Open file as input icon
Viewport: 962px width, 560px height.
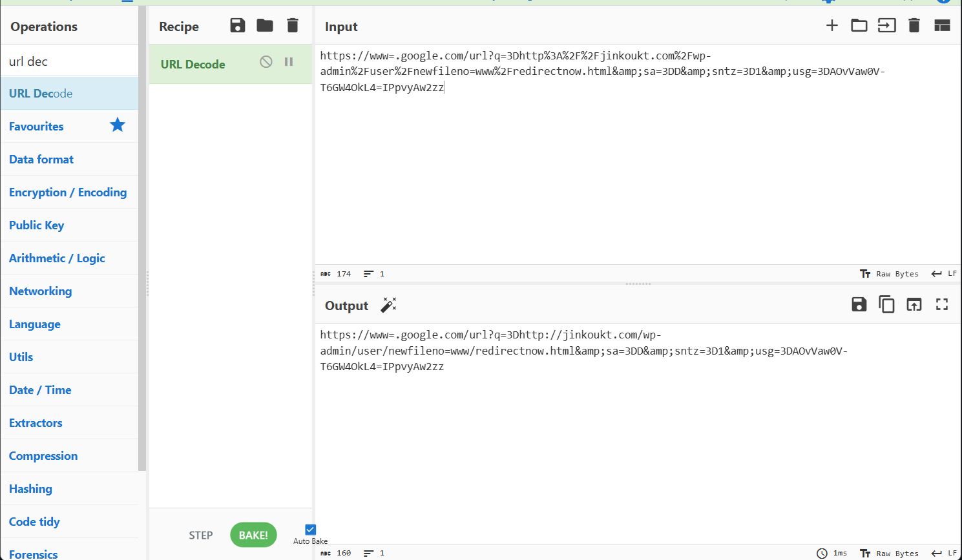point(886,26)
